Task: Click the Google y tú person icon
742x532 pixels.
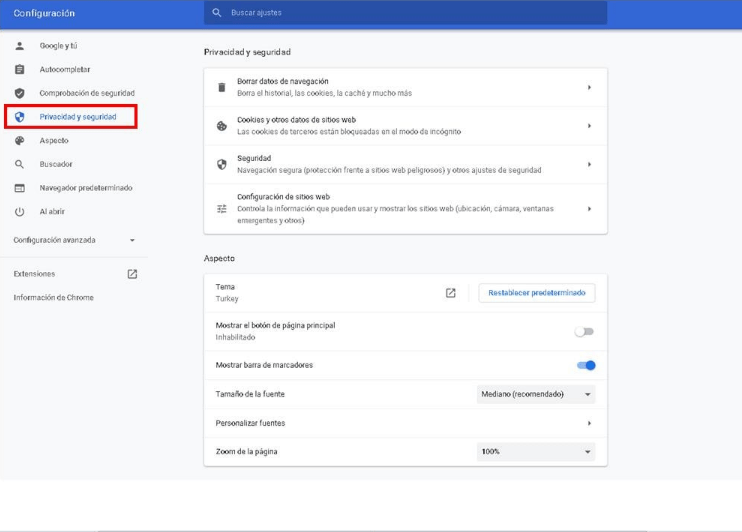Action: point(19,46)
